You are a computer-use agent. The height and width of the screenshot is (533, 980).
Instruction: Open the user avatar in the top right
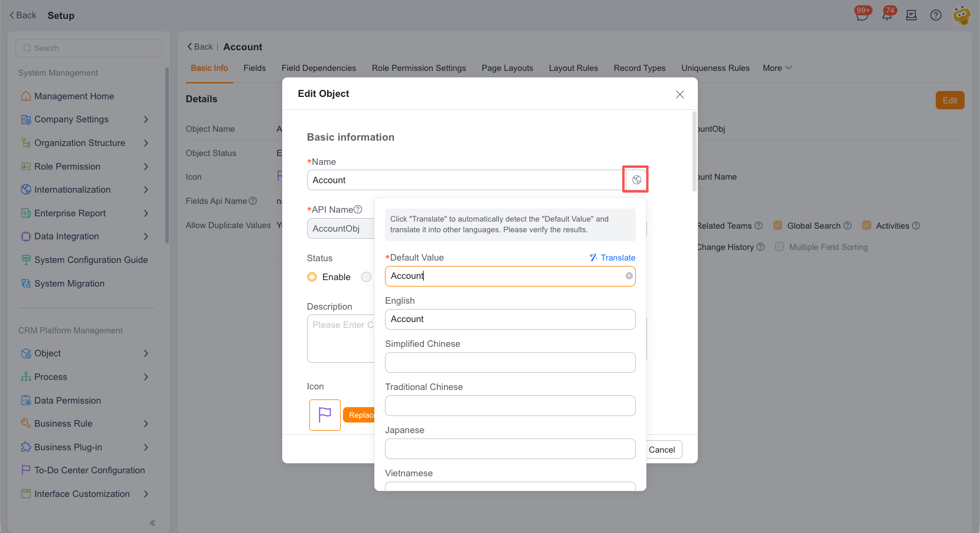point(962,15)
